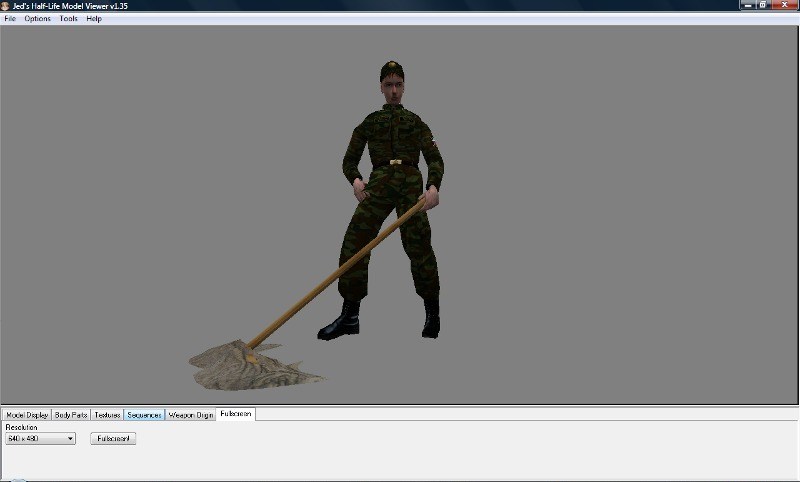Open the Tools menu
This screenshot has height=482, width=800.
[68, 18]
